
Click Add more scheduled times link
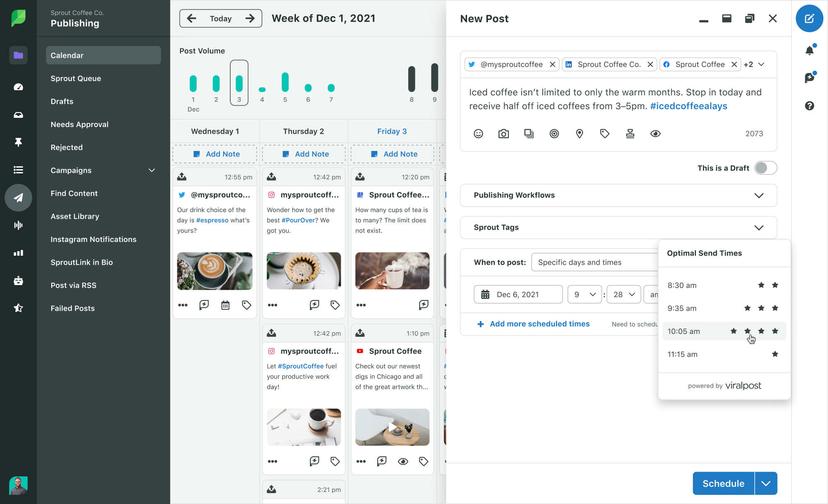[x=534, y=323]
